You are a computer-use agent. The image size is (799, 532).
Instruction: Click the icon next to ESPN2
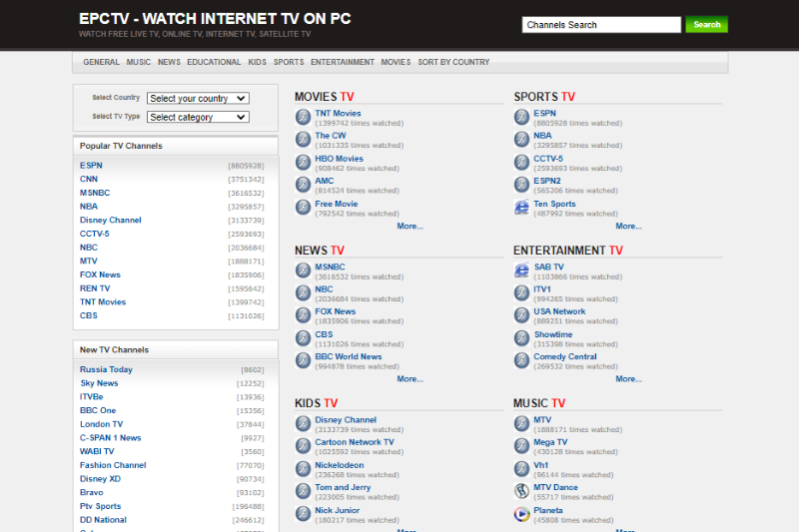(x=521, y=185)
